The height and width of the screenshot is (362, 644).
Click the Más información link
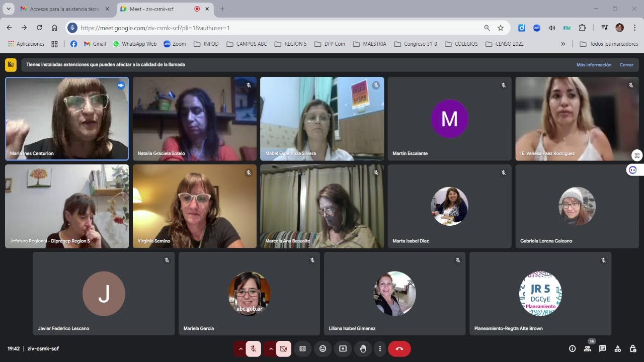[x=594, y=65]
